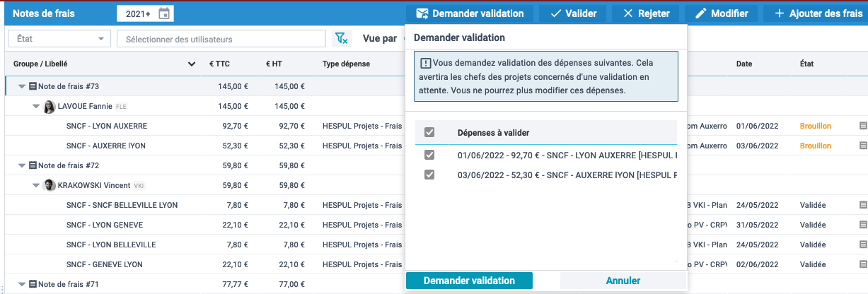Collapse KRAKOWSKI Vincent subgroup
Viewport: 868px width, 294px height.
pyautogui.click(x=36, y=185)
